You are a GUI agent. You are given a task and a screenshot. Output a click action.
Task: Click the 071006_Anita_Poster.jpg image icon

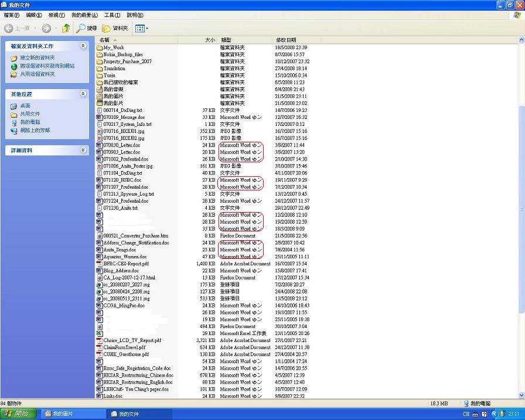coord(100,166)
